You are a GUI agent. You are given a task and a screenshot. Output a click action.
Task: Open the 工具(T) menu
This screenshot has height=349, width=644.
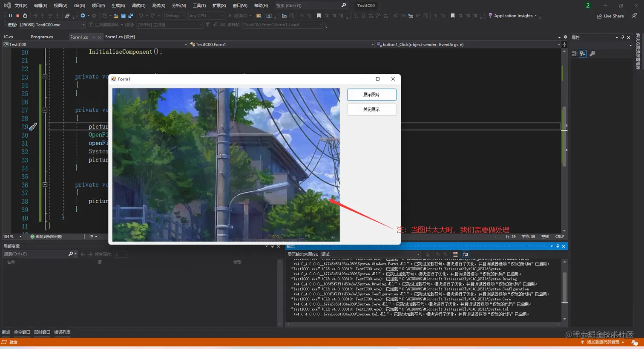pos(199,6)
